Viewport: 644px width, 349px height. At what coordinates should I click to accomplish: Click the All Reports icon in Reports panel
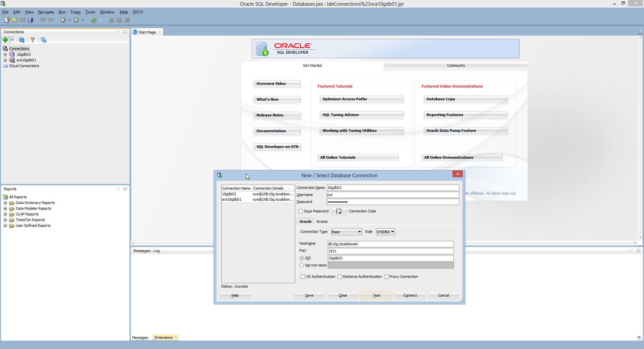[5, 197]
